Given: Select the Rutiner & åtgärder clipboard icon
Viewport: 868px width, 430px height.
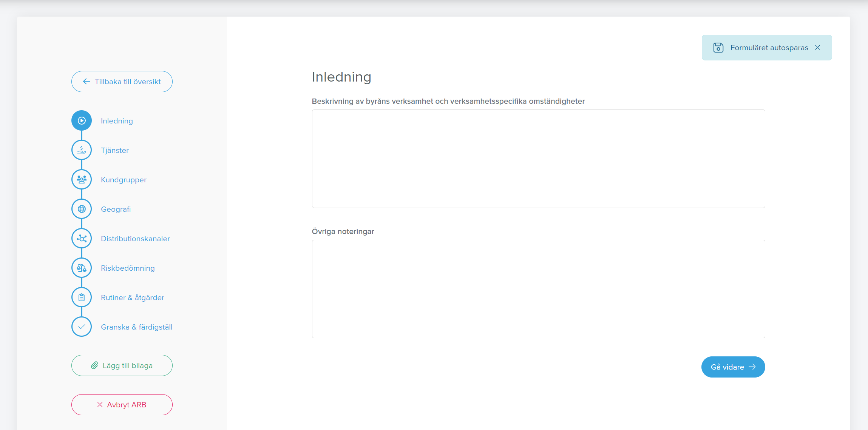Looking at the screenshot, I should coord(82,297).
